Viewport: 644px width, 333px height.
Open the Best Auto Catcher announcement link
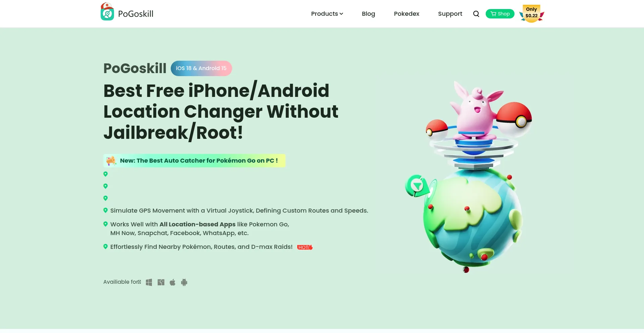199,161
